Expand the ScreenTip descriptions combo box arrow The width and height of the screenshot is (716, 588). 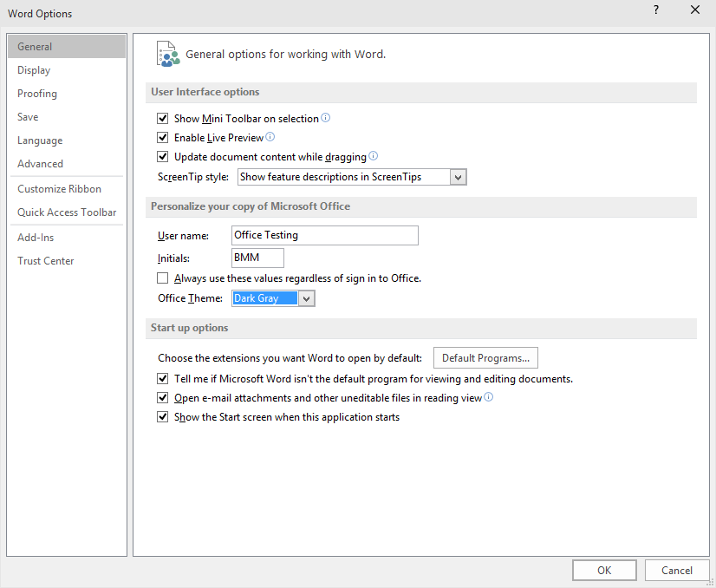point(458,176)
